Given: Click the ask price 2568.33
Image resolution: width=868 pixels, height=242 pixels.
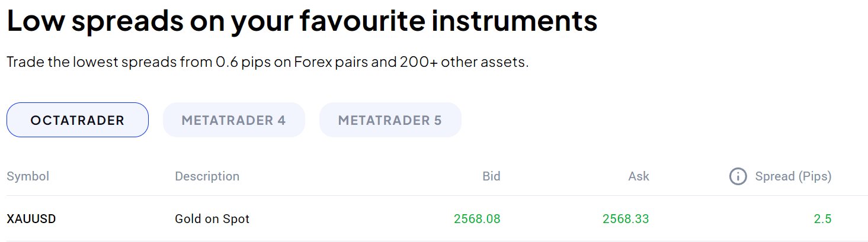Looking at the screenshot, I should click(626, 219).
